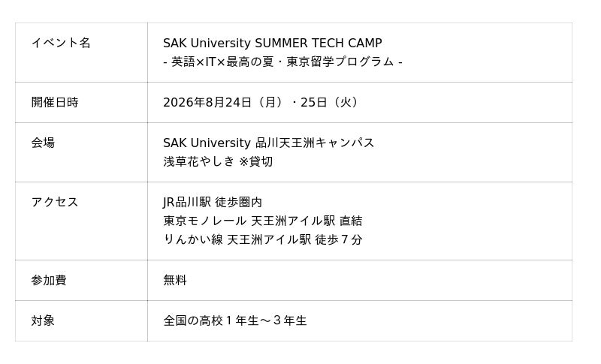Click 東京モノレール 天王洲アイル駅 直結 line

point(262,221)
